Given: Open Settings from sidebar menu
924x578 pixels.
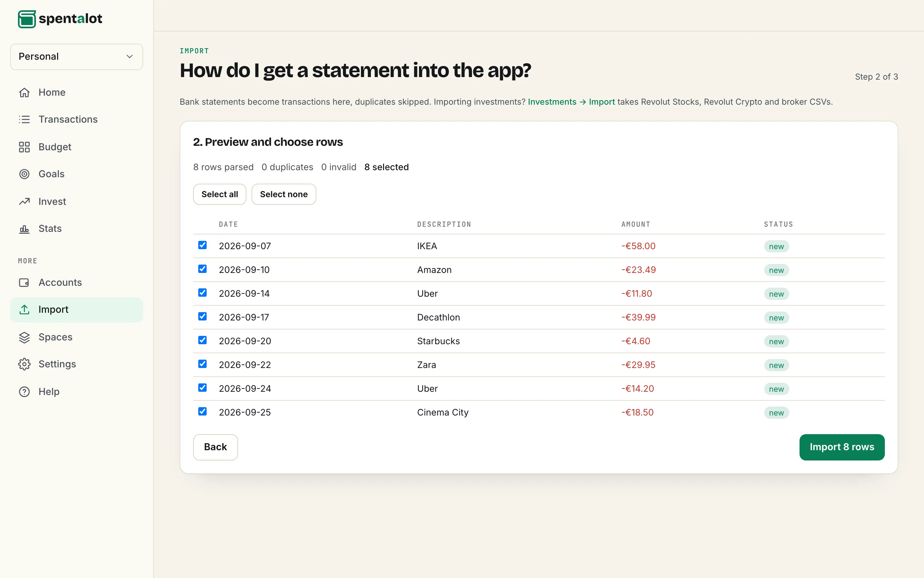Looking at the screenshot, I should pyautogui.click(x=76, y=364).
